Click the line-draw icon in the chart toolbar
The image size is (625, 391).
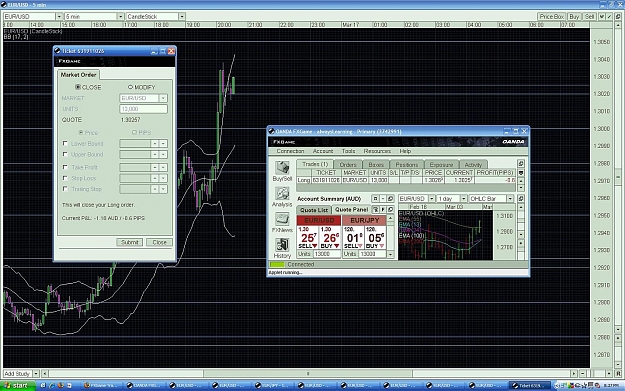609,17
